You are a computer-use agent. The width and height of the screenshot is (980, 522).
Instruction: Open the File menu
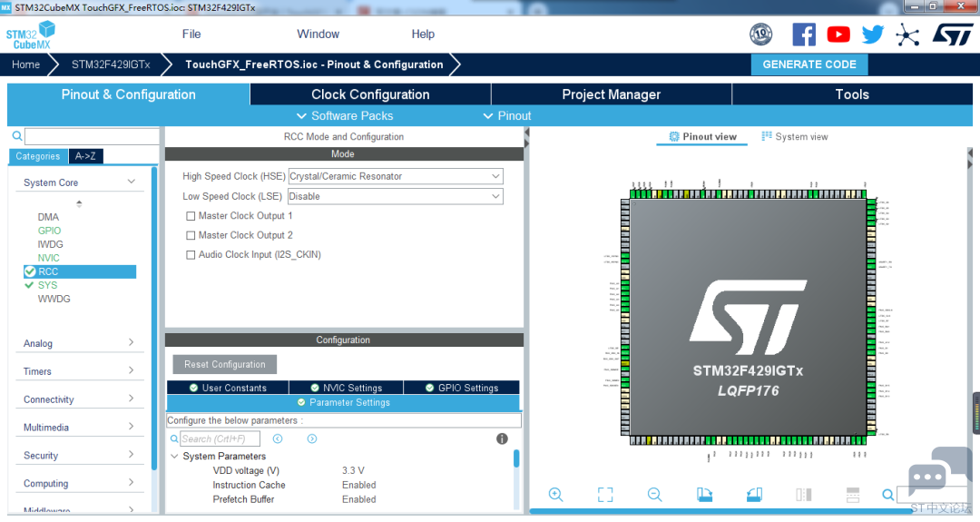(191, 34)
